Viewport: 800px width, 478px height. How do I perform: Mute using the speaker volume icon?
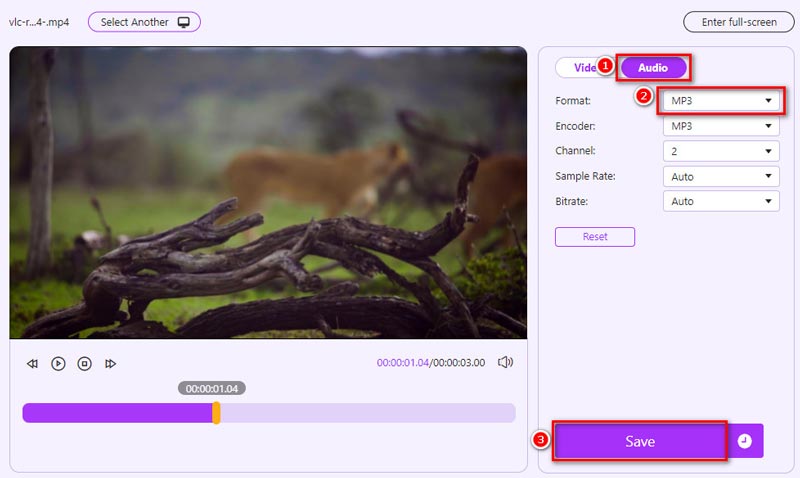click(505, 362)
